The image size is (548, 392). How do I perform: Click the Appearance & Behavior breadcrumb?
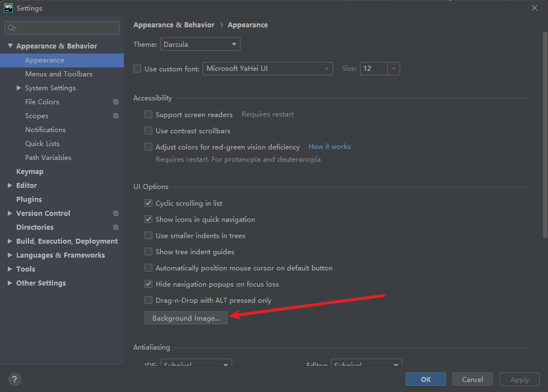174,25
